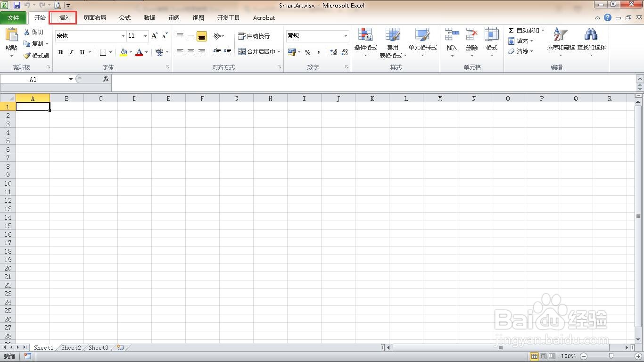Save workbook from quick access toolbar
This screenshot has width=644, height=362.
[17, 6]
